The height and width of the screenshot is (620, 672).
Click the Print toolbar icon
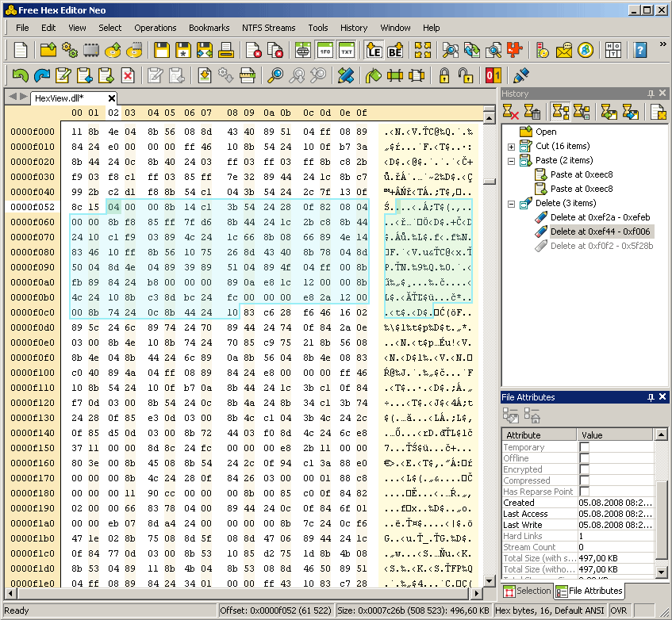(226, 51)
